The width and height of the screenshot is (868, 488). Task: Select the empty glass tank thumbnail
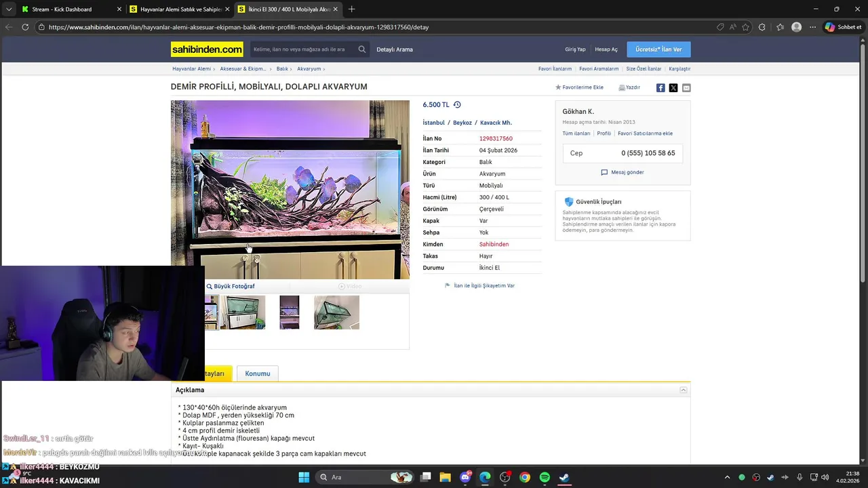pos(336,312)
